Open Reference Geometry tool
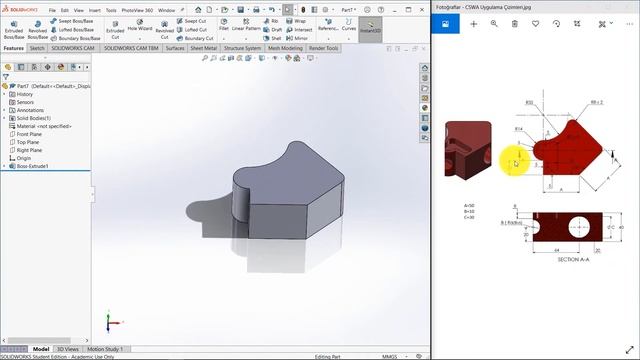Viewport: 640px width, 360px height. coord(328,25)
